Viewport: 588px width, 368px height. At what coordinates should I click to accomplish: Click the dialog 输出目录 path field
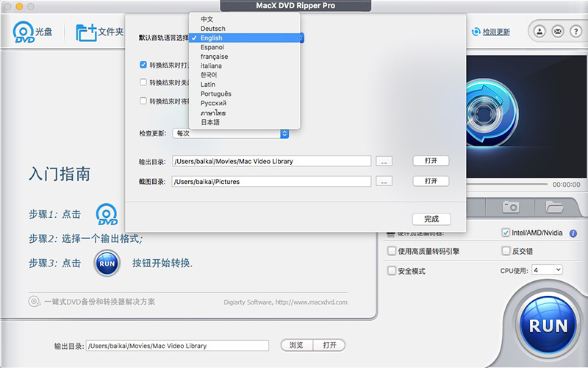point(271,161)
